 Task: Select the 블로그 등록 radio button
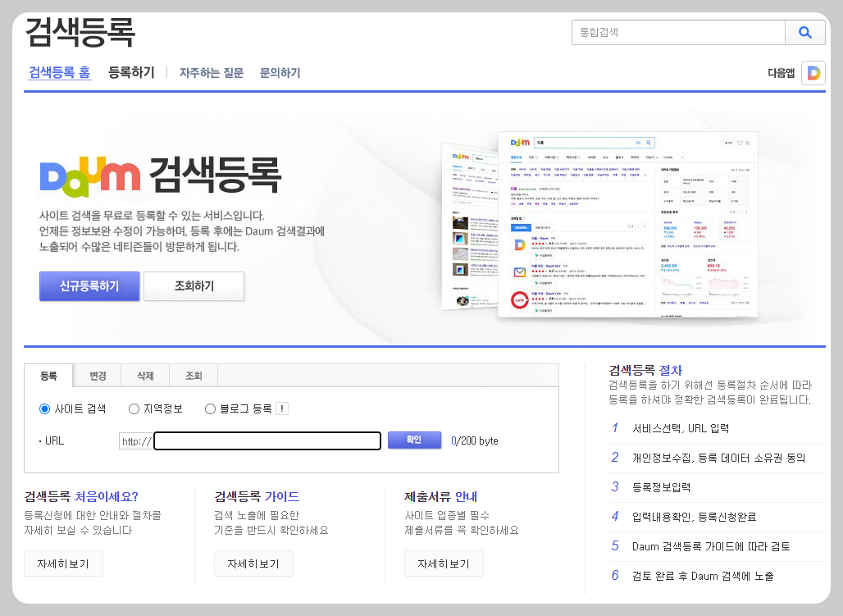(210, 408)
